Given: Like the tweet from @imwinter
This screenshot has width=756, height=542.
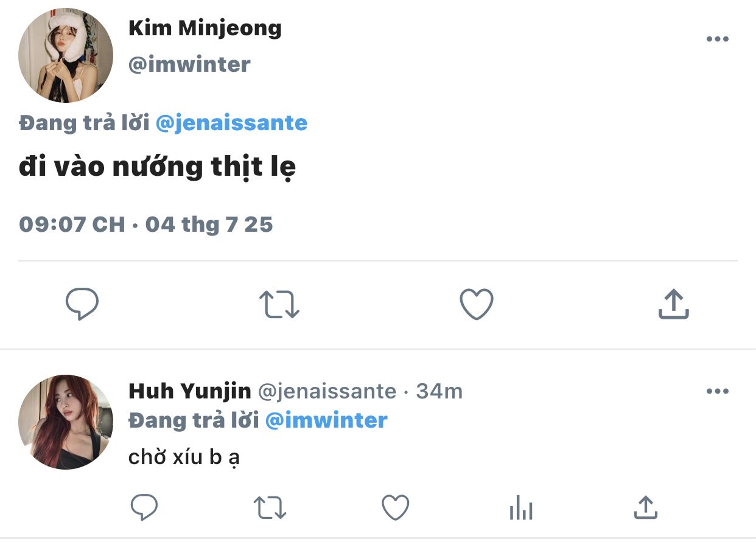Looking at the screenshot, I should tap(476, 304).
